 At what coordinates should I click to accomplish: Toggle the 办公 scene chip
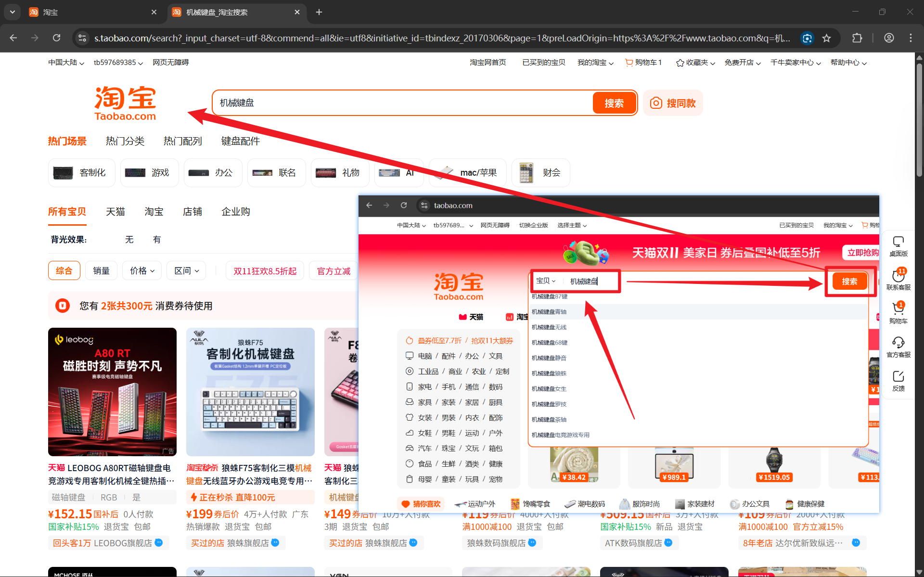click(213, 173)
